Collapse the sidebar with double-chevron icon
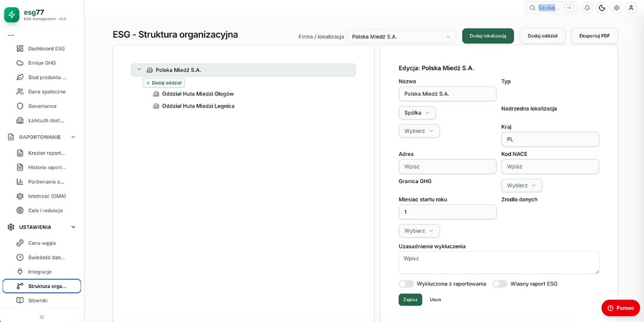 [42, 317]
